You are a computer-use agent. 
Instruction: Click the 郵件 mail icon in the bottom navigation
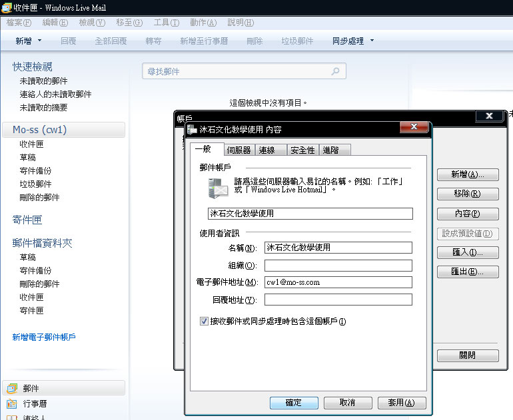pos(12,388)
